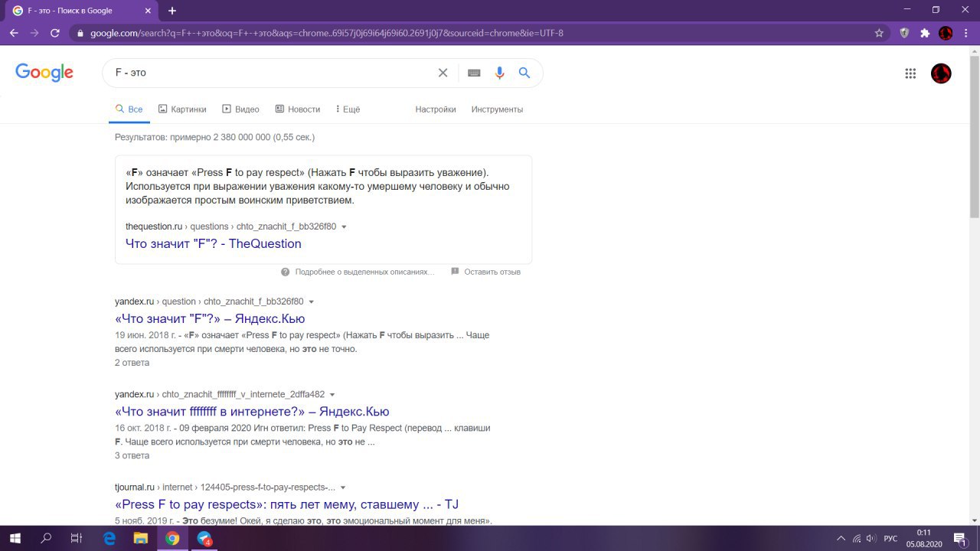
Task: Open the Chrome profile avatar in toolbar
Action: tap(946, 33)
